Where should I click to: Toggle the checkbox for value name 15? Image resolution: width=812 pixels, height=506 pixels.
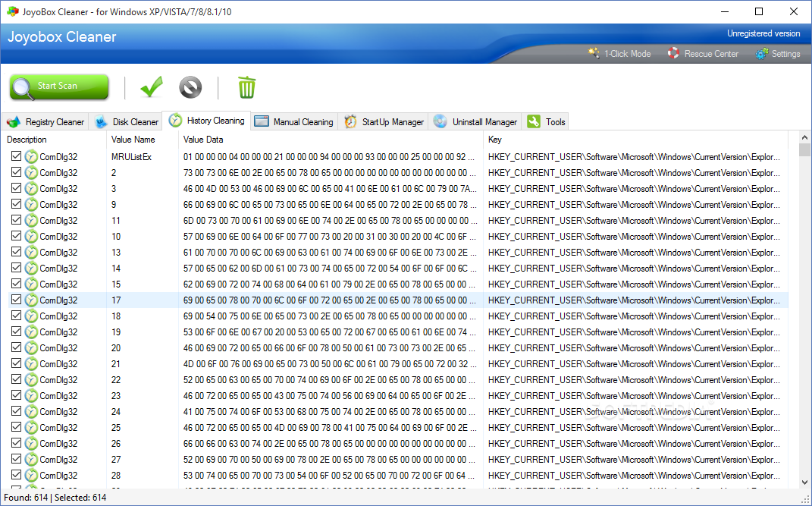16,284
